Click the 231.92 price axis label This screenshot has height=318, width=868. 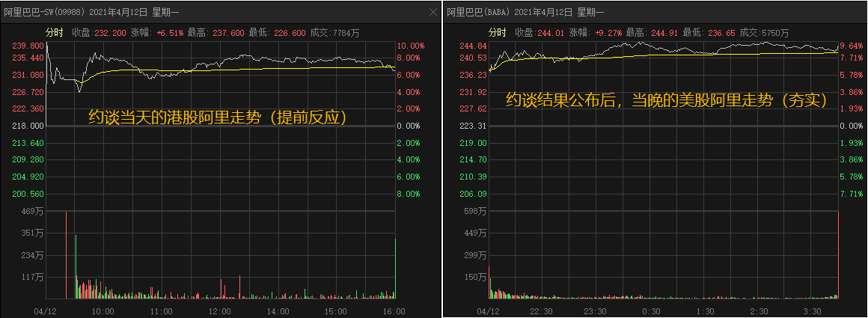pyautogui.click(x=474, y=91)
